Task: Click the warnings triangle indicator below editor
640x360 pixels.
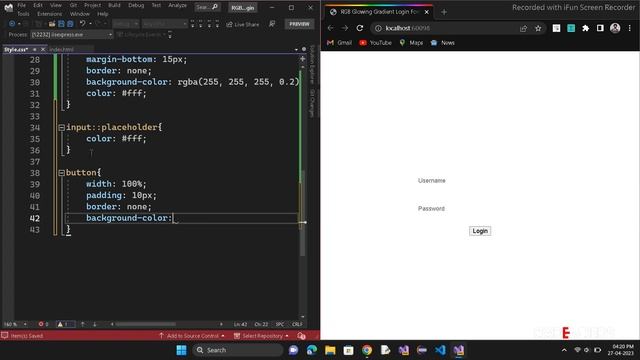Action: 65,324
